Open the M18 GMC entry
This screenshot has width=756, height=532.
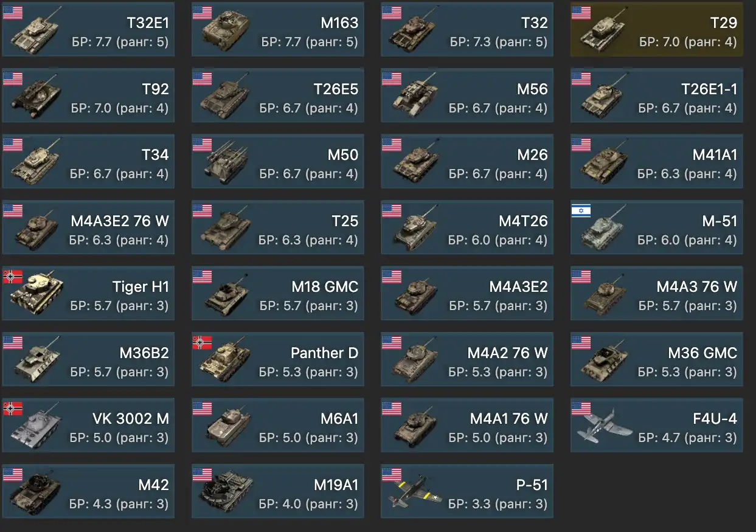click(278, 293)
